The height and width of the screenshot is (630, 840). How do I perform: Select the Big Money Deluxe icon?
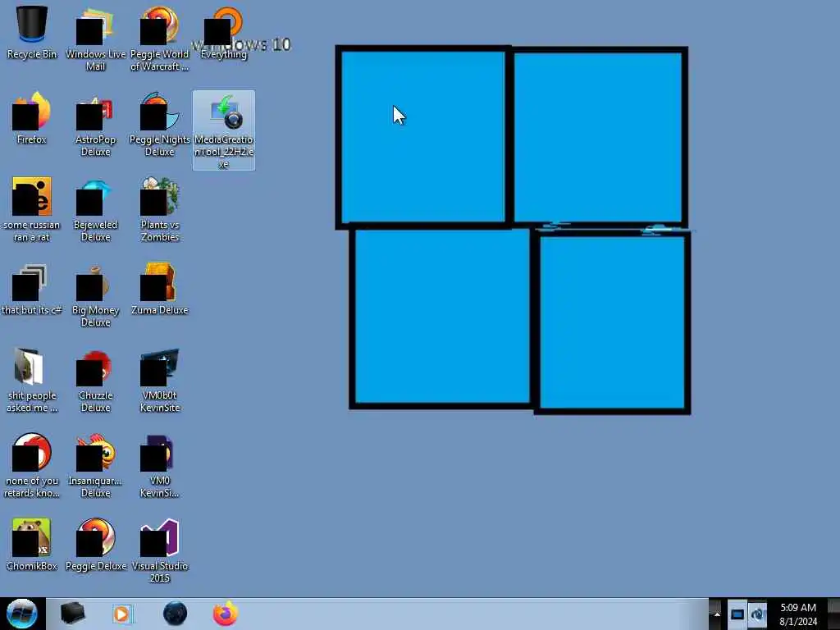(x=95, y=295)
